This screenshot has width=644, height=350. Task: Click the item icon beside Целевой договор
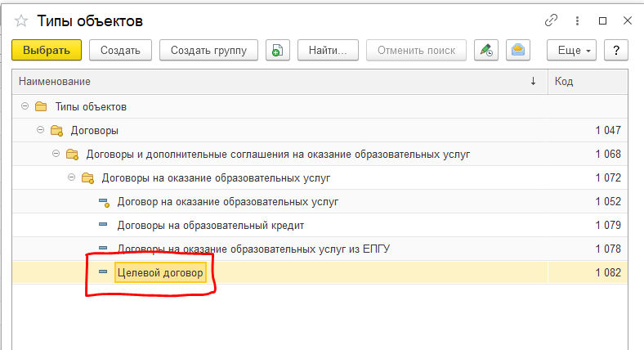click(x=103, y=272)
